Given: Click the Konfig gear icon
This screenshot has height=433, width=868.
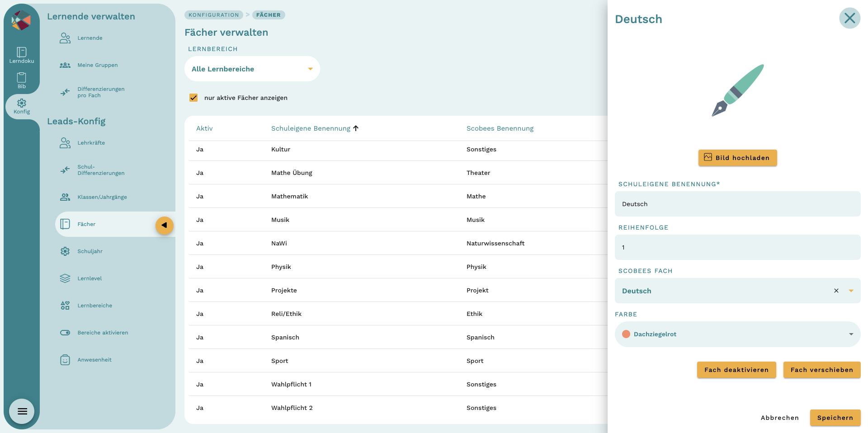Looking at the screenshot, I should 21,104.
